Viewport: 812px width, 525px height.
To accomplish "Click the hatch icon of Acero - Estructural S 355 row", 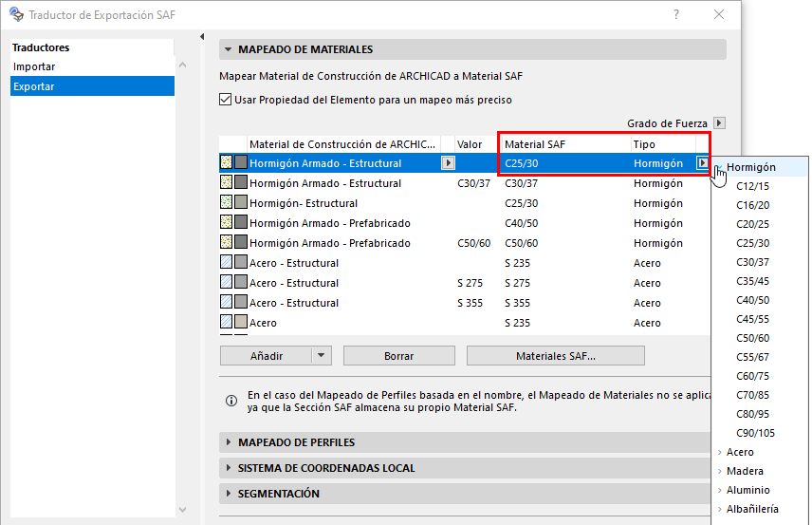I will click(227, 302).
